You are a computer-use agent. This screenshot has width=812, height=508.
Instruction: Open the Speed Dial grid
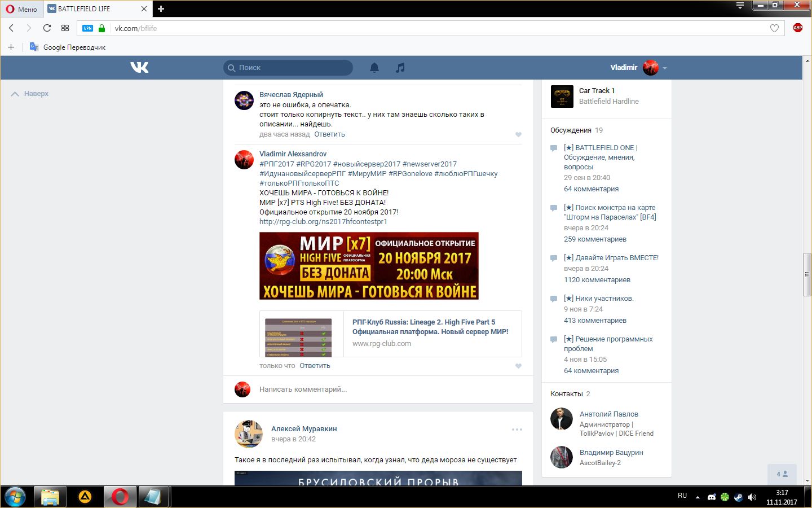[x=65, y=28]
